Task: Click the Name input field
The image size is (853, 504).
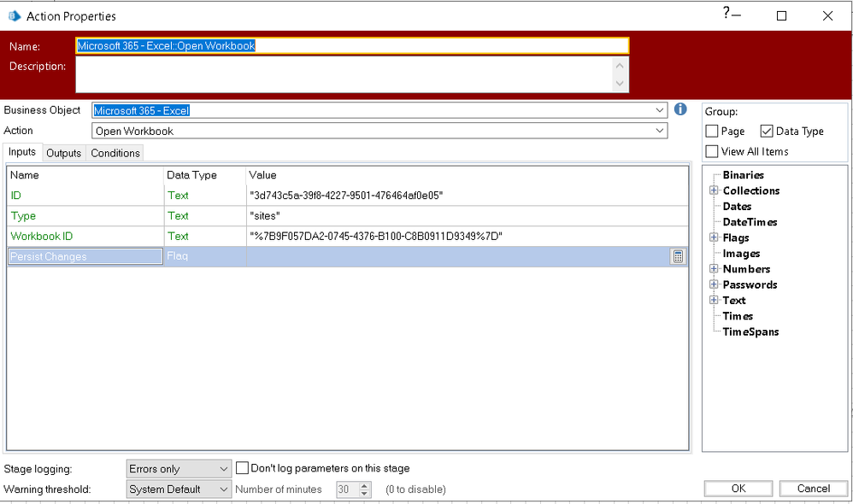Action: 352,45
